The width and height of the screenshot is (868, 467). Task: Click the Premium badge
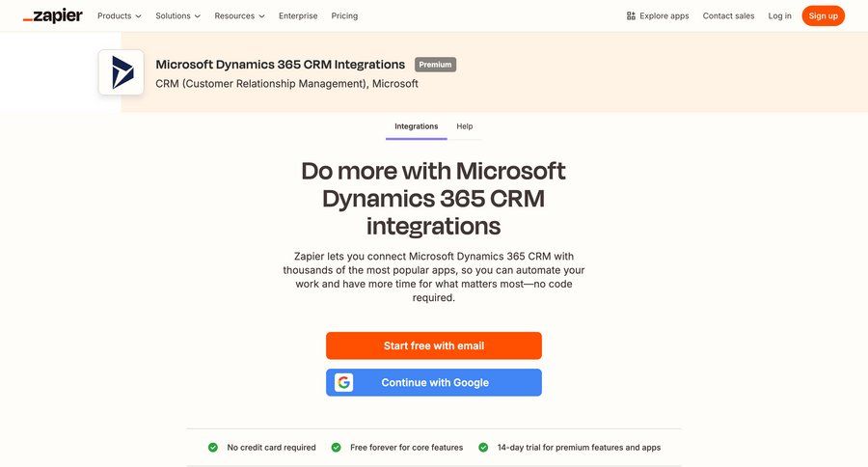click(435, 65)
